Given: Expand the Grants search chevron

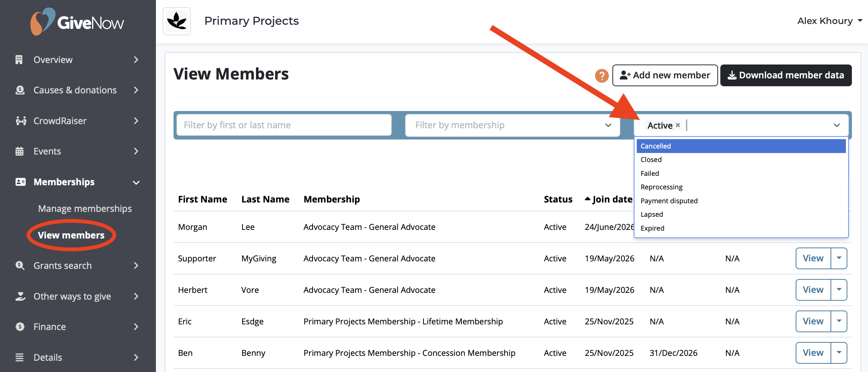Looking at the screenshot, I should tap(136, 265).
